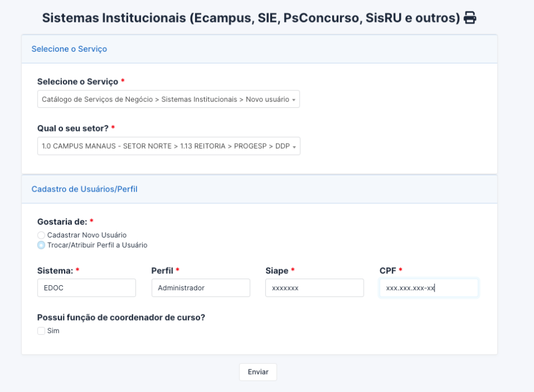
Task: Open the 'Selecione o Serviço' catalog dropdown
Action: (x=168, y=99)
